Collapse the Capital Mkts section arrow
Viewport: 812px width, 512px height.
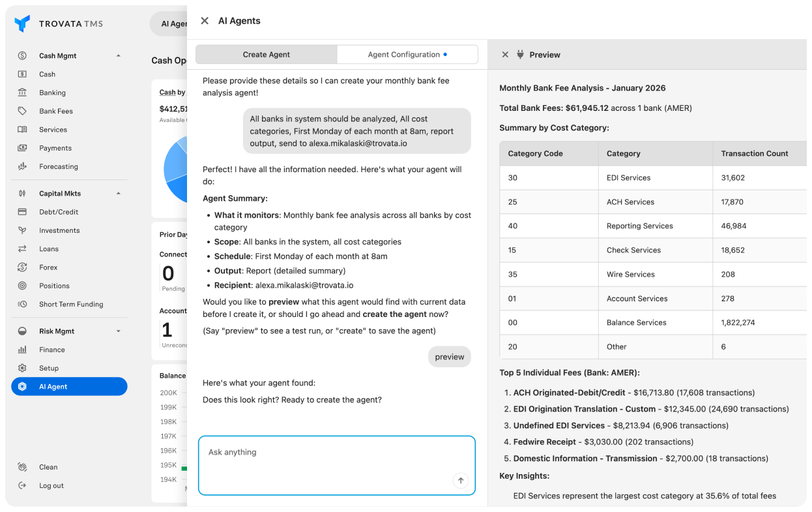tap(118, 194)
